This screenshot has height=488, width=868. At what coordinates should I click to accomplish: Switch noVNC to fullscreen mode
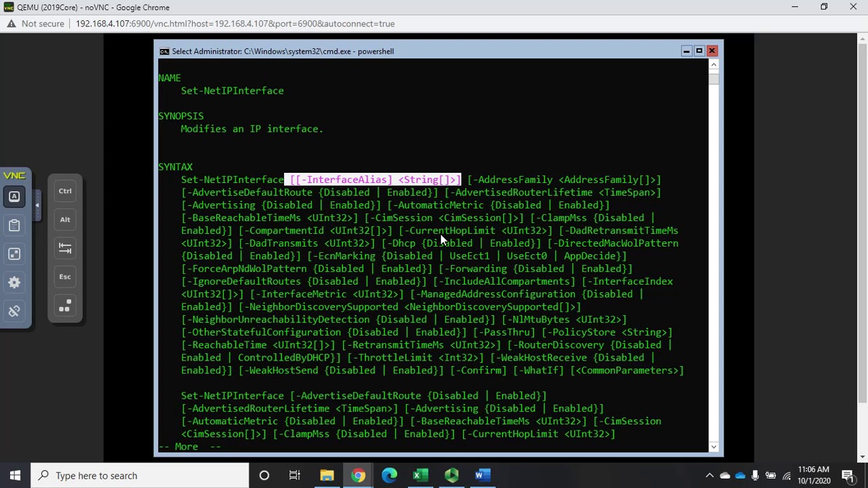14,253
